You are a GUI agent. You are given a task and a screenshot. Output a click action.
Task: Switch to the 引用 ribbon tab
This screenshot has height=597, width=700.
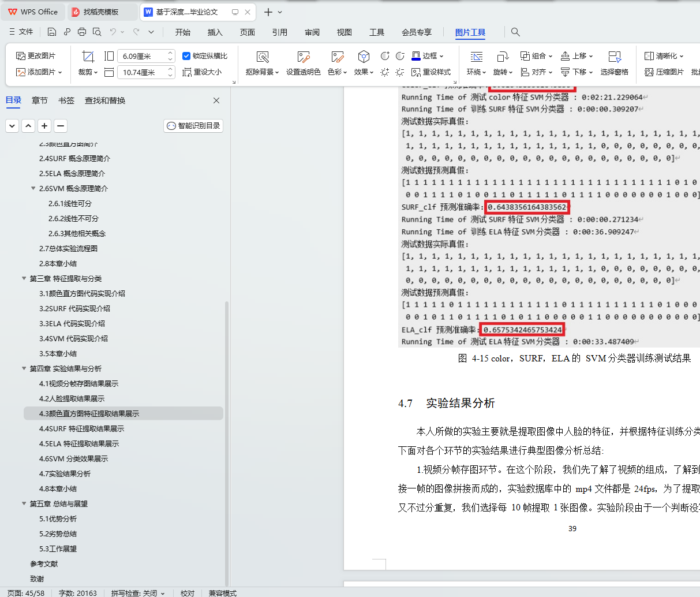point(280,32)
